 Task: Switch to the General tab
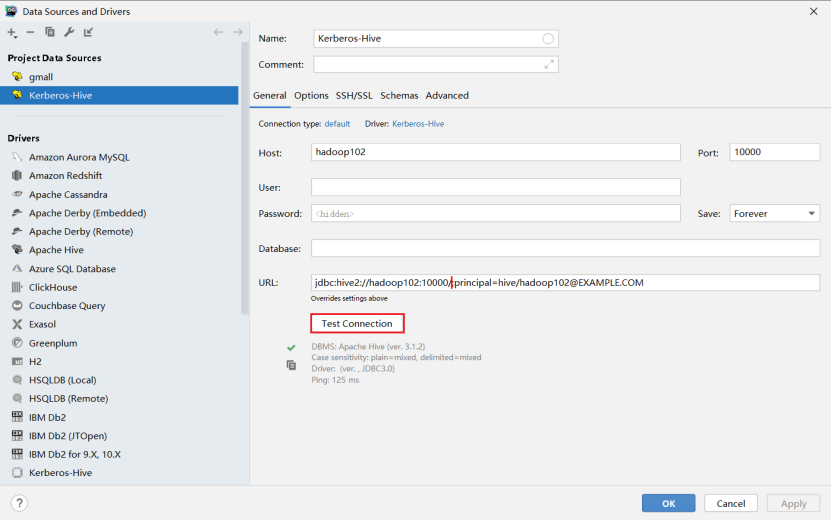click(270, 95)
